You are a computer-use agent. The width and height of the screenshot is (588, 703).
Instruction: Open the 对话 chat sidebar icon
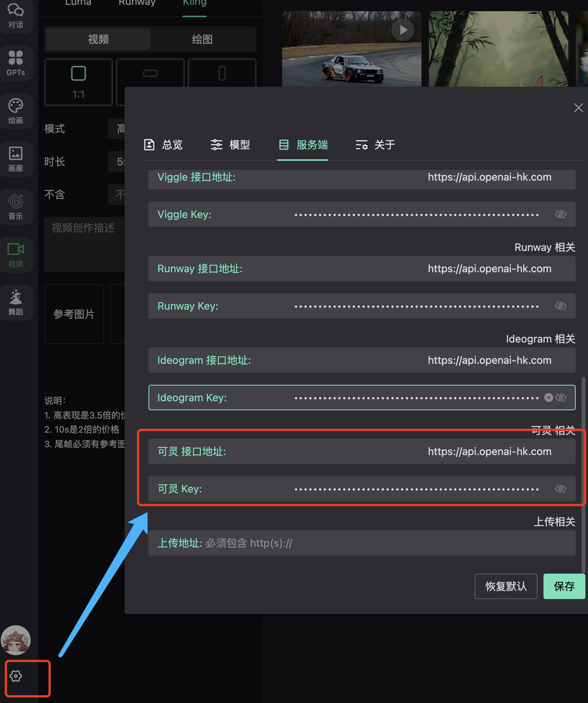coord(16,16)
